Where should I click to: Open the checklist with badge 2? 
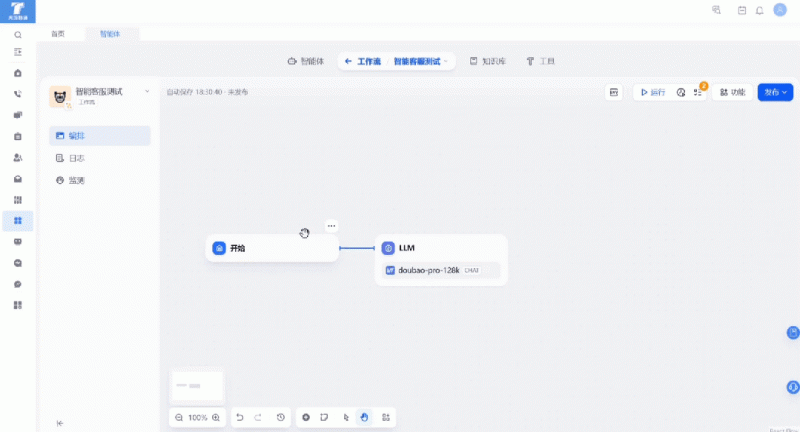tap(699, 92)
